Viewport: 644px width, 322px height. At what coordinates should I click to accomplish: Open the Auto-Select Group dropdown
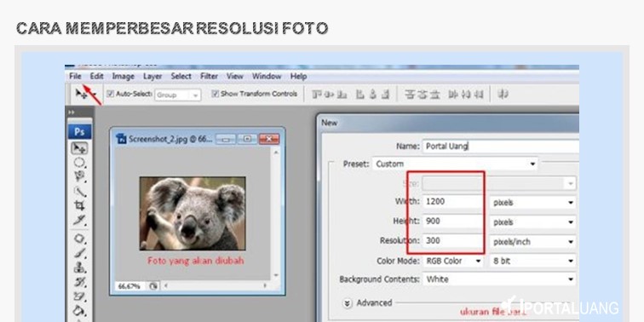pyautogui.click(x=178, y=95)
